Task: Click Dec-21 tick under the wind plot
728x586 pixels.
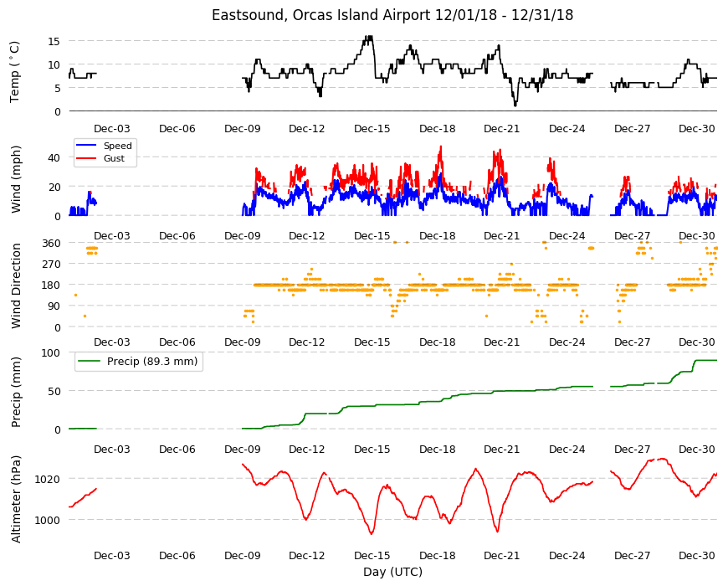Action: coord(502,235)
